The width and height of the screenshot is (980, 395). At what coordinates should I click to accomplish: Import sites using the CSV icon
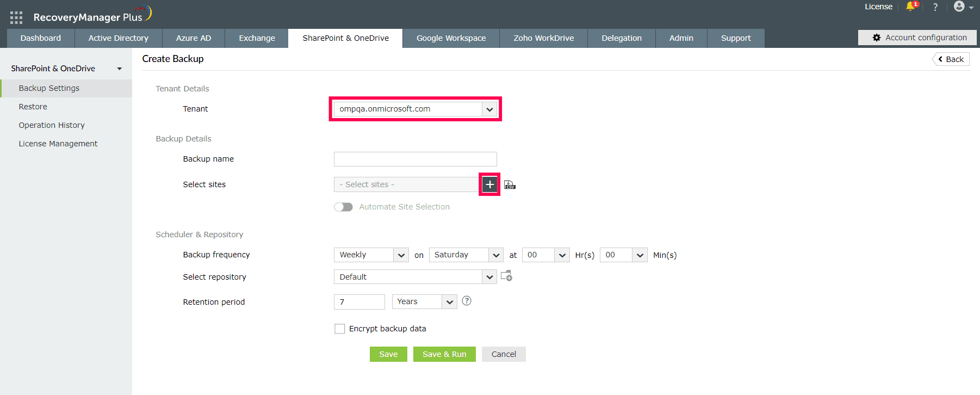(x=510, y=185)
